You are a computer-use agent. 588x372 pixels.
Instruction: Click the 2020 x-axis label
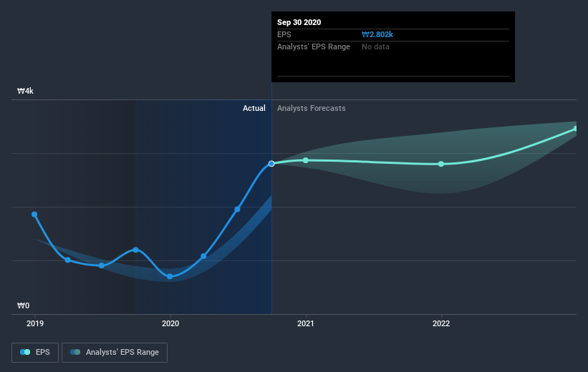tap(170, 323)
